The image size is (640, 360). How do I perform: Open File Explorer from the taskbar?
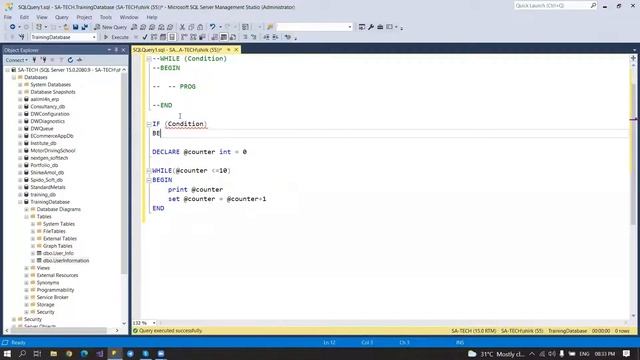click(x=53, y=353)
